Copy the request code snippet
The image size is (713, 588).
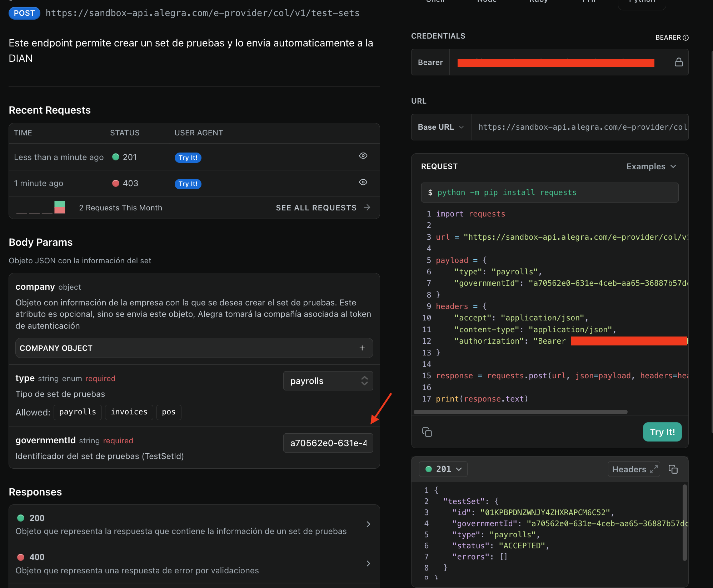[x=427, y=432]
